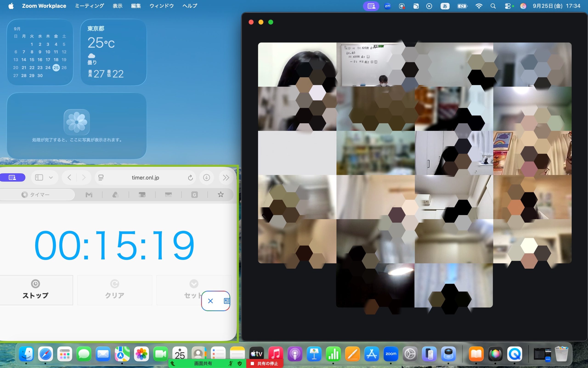Image resolution: width=588 pixels, height=368 pixels.
Task: Go back in Safari history
Action: click(69, 177)
